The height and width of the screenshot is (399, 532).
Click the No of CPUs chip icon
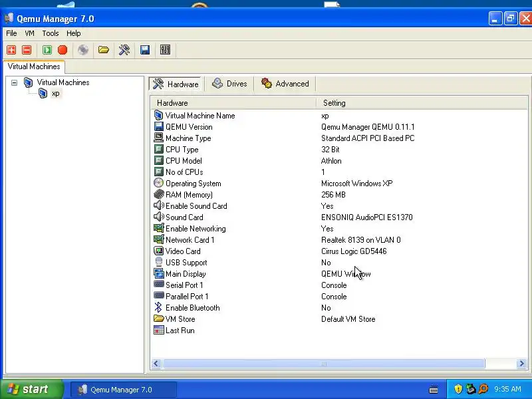(x=158, y=172)
